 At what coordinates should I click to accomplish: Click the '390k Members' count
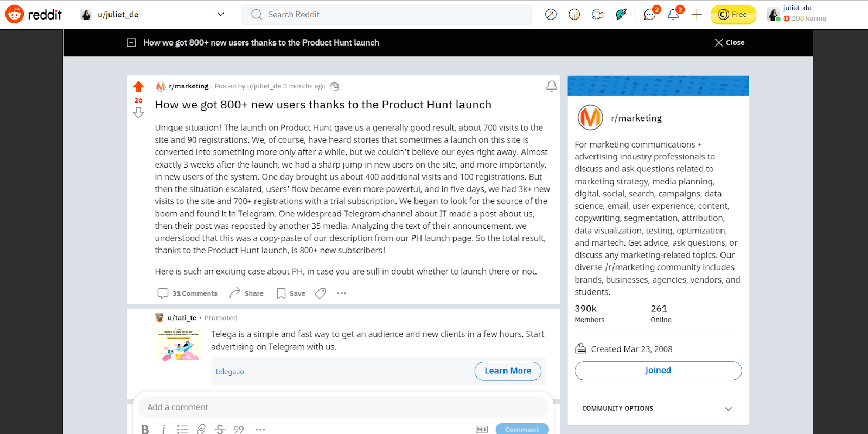[590, 314]
